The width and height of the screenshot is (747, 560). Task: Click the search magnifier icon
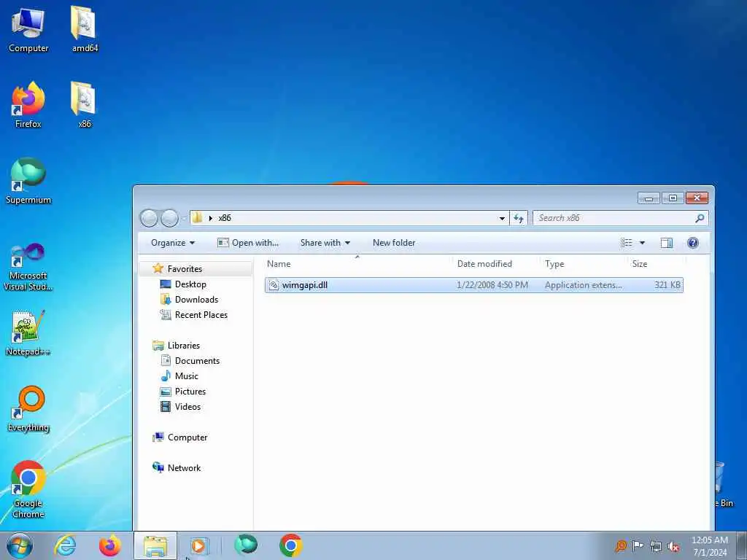[700, 218]
